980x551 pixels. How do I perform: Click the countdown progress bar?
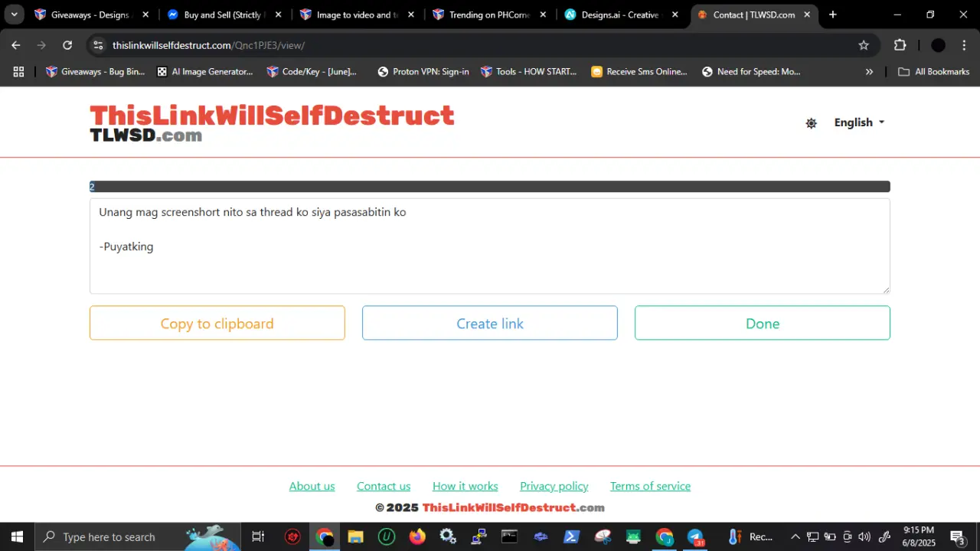click(490, 187)
